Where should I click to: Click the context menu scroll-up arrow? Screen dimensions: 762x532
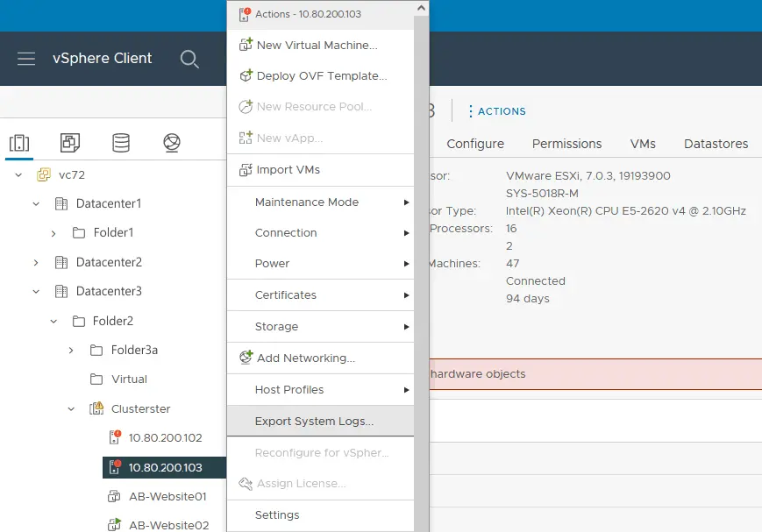[421, 8]
